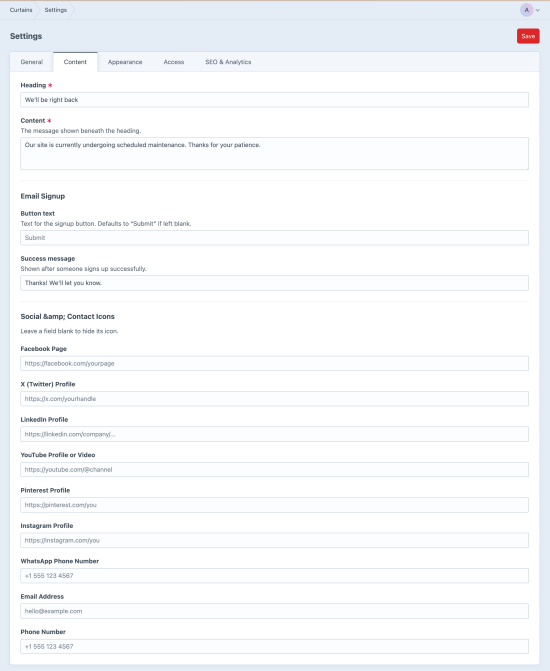Click the Phone Number input field
Screen dimensions: 550x671
tap(274, 646)
